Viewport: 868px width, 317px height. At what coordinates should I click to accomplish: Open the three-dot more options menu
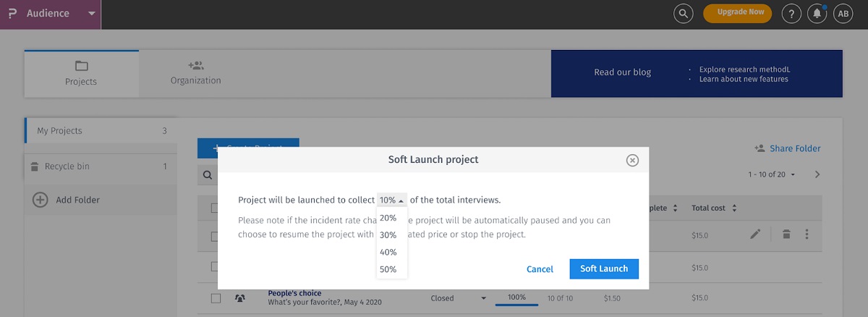[807, 234]
